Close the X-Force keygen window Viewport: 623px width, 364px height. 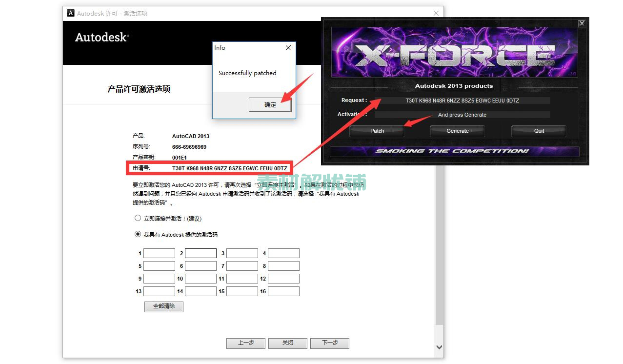pyautogui.click(x=582, y=23)
